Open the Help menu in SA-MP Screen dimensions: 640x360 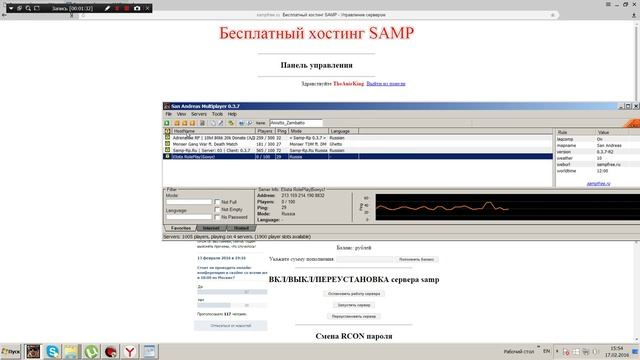pos(232,114)
